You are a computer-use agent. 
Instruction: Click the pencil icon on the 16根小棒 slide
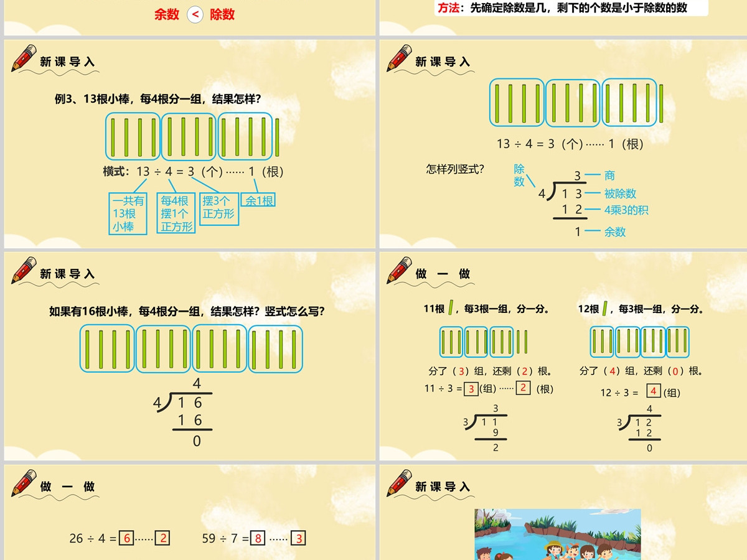point(24,270)
